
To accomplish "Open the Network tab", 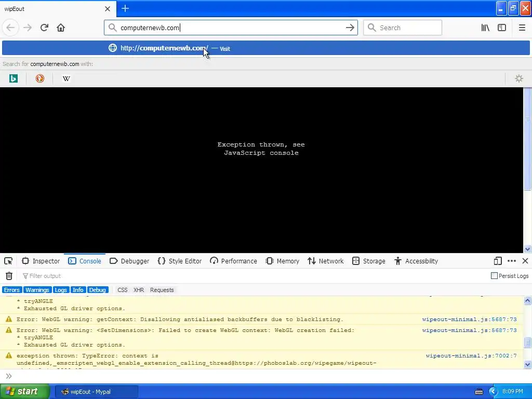I will [x=326, y=261].
